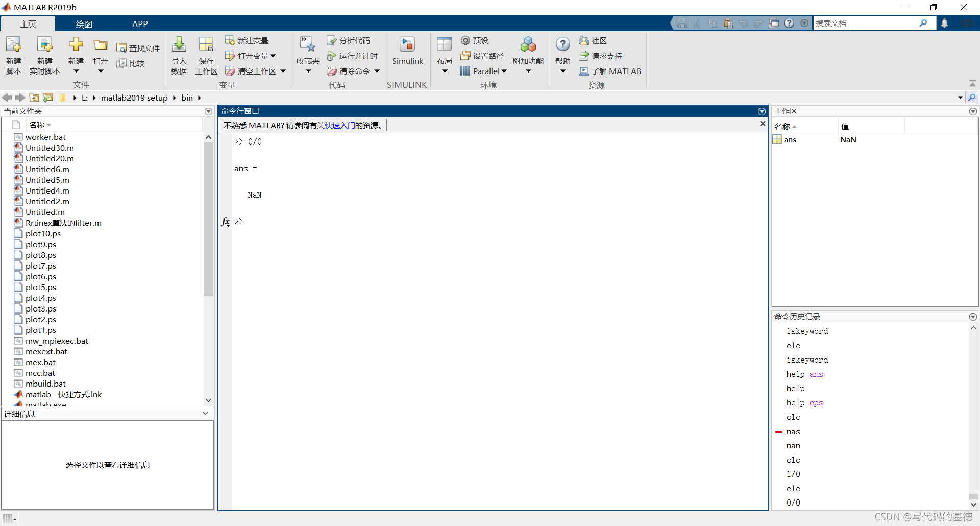Click 社区 (Community) link icon
Viewport: 980px width, 526px height.
[584, 40]
